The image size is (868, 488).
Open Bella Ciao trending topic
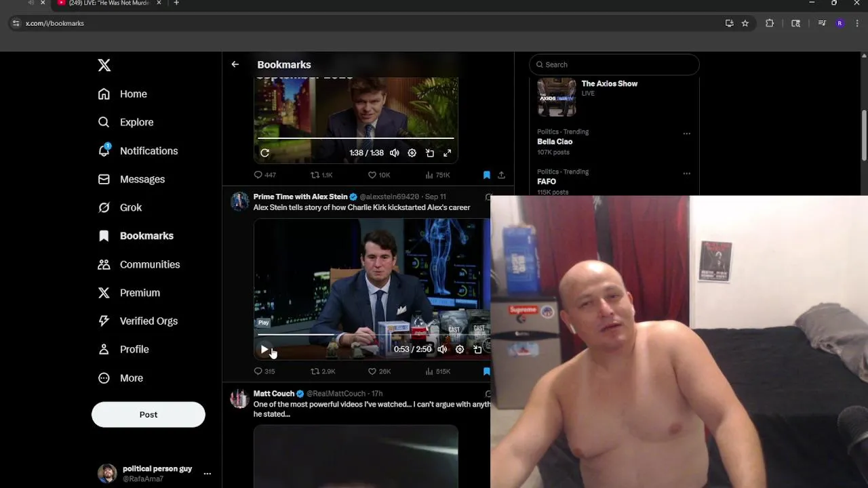[555, 142]
